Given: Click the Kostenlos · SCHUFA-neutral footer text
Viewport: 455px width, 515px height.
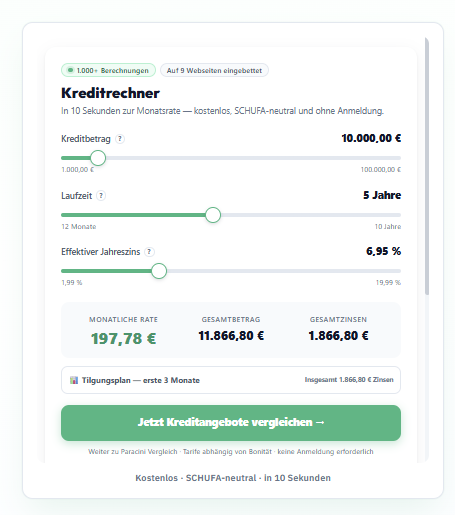Looking at the screenshot, I should coord(233,478).
